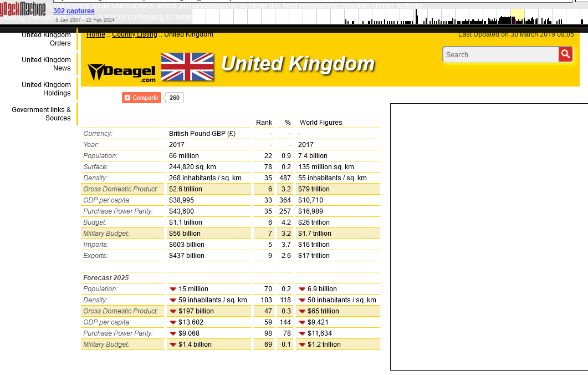Click into the Search input field
The height and width of the screenshot is (375, 588).
coord(500,54)
